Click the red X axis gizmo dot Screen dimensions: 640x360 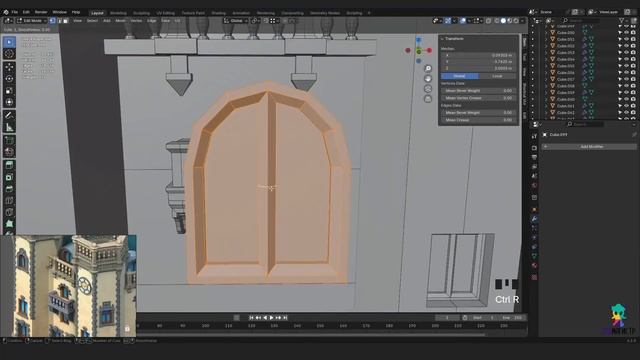point(429,50)
